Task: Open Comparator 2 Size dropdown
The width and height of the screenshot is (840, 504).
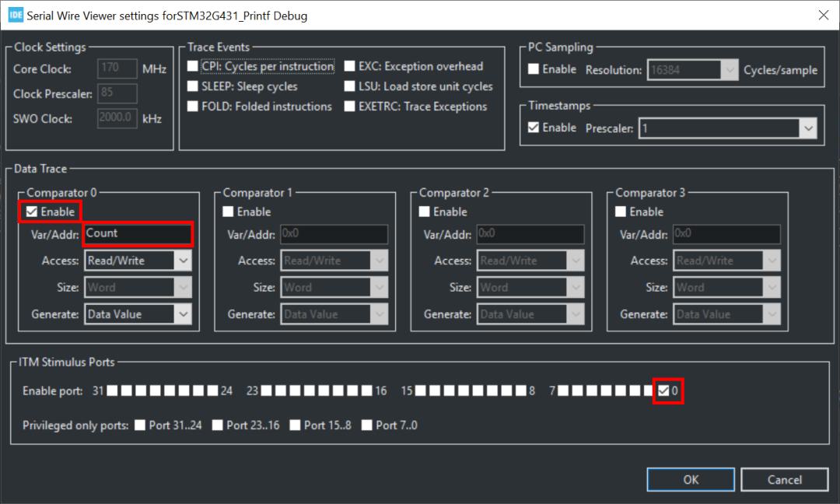Action: (x=530, y=287)
